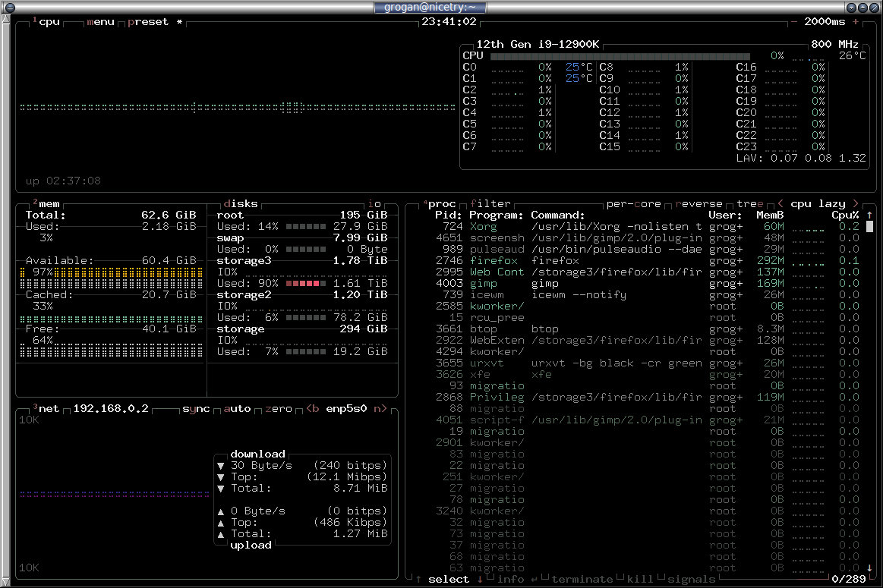Toggle reverse sorting of processes

[x=699, y=203]
